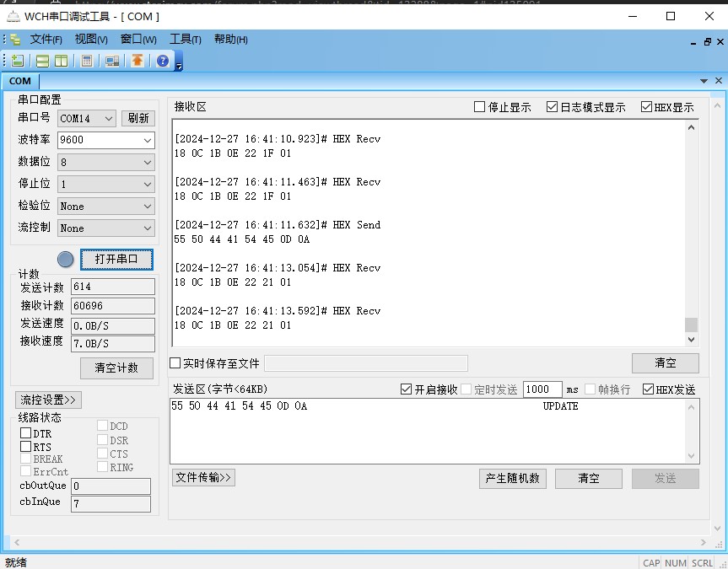This screenshot has width=728, height=569.
Task: Restore the inner COM child window
Action: coord(707,42)
